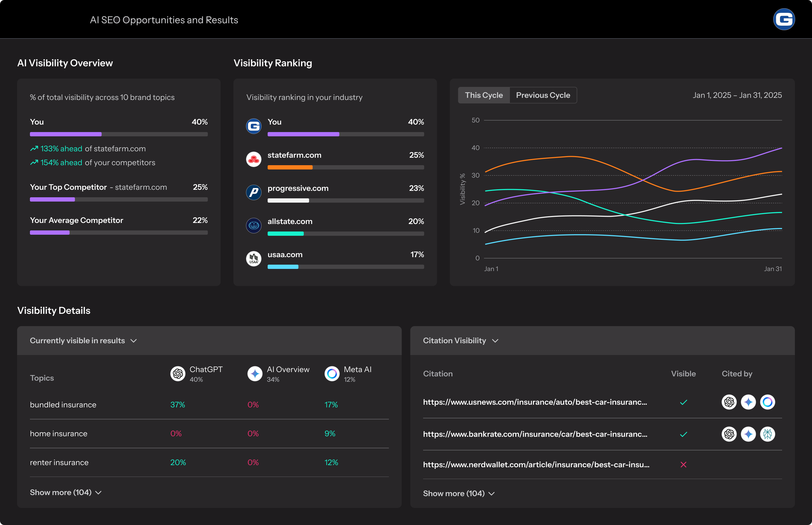Click the AI Overview sparkle icon

(255, 374)
